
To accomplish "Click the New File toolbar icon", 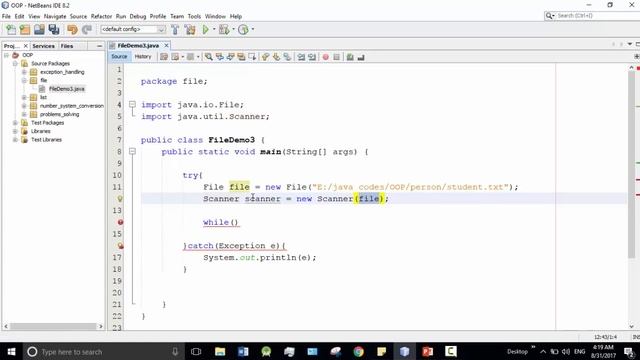I will click(x=11, y=29).
